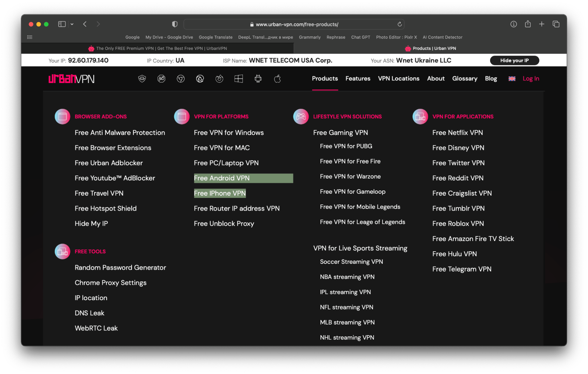Toggle Safari sidebar panel
Image resolution: width=588 pixels, height=374 pixels.
point(62,24)
